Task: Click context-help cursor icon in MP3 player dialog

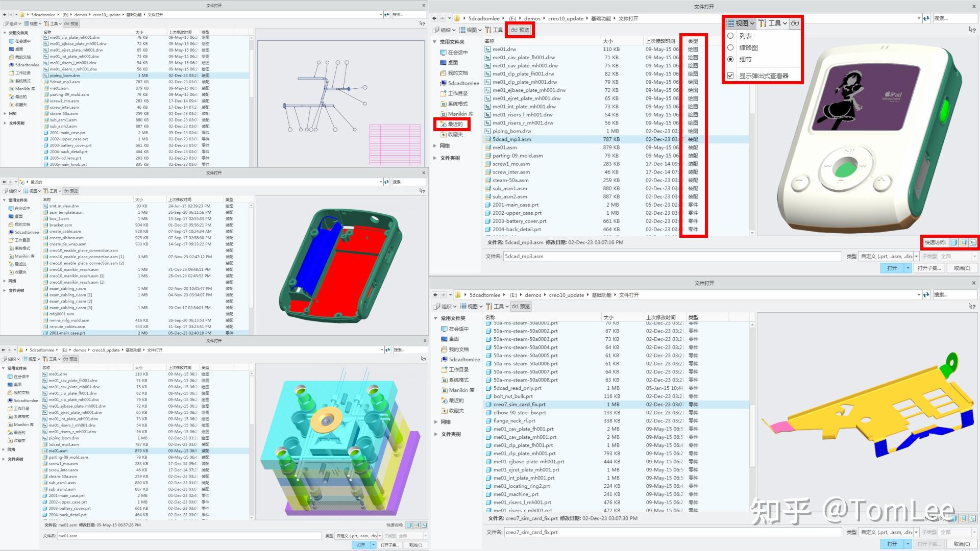Action: click(971, 30)
